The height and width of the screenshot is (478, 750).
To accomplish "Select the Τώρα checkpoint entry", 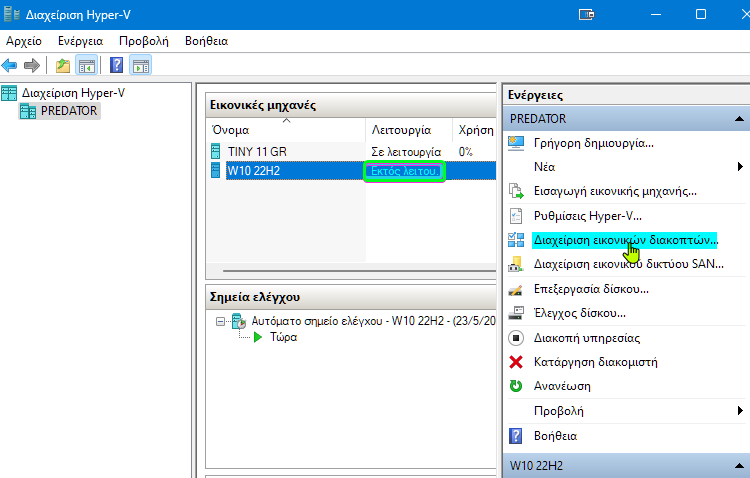I will coord(284,337).
